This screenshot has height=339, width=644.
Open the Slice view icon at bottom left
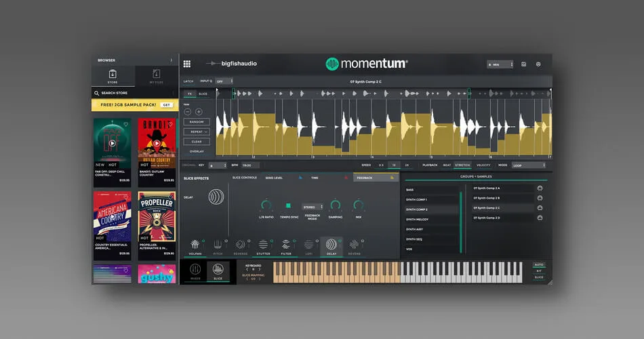coord(218,270)
